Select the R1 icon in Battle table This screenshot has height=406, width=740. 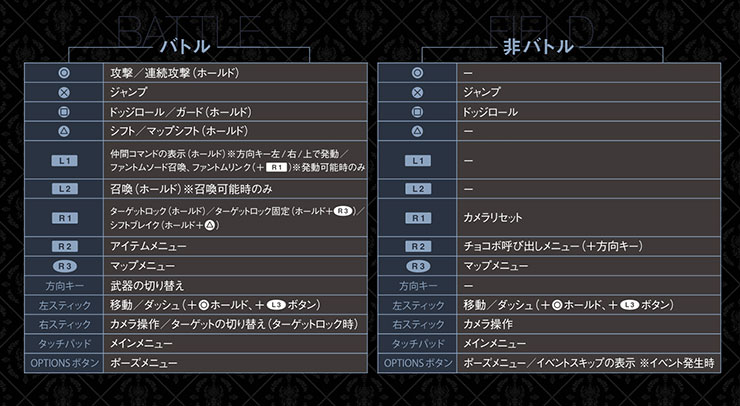click(x=65, y=218)
